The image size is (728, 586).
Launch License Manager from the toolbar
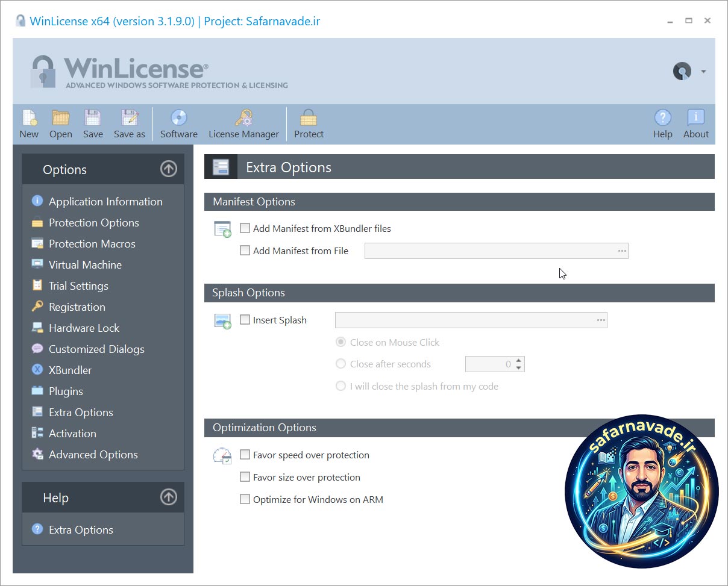(244, 117)
